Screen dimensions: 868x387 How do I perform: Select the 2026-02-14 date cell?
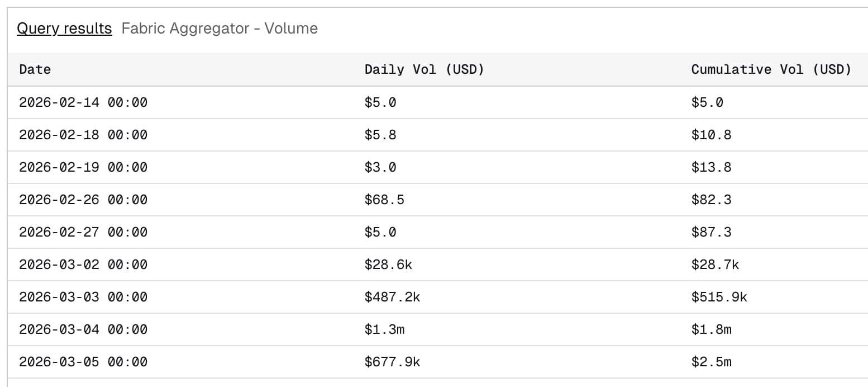[x=83, y=102]
